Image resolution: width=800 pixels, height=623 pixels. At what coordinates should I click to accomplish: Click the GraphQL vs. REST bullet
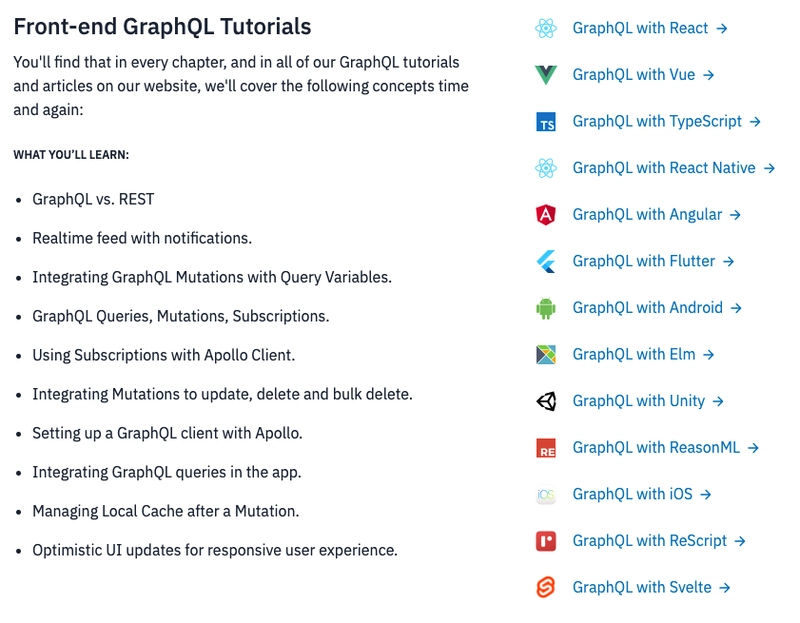pyautogui.click(x=93, y=199)
